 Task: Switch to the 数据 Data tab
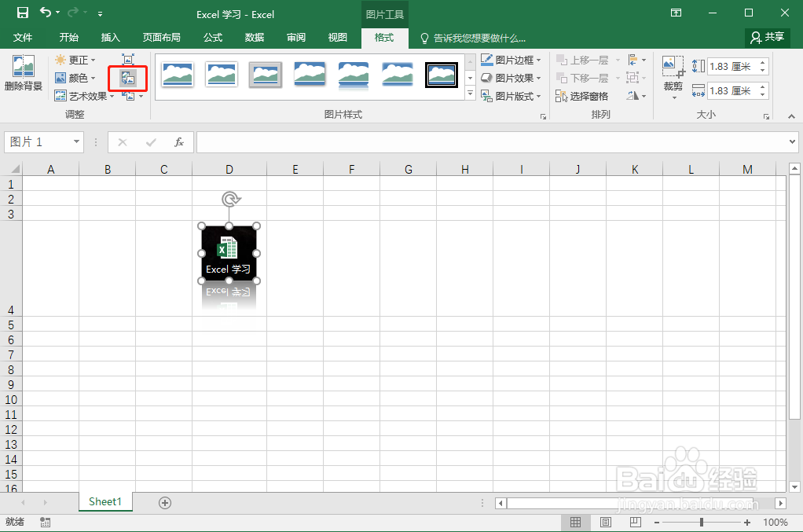click(x=255, y=38)
